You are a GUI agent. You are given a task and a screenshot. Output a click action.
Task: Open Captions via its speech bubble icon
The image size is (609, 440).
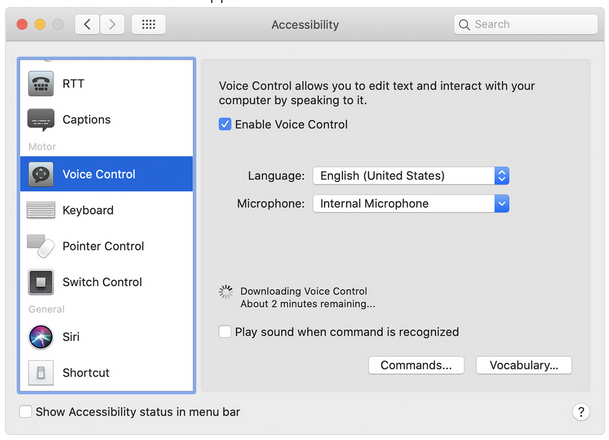point(41,120)
